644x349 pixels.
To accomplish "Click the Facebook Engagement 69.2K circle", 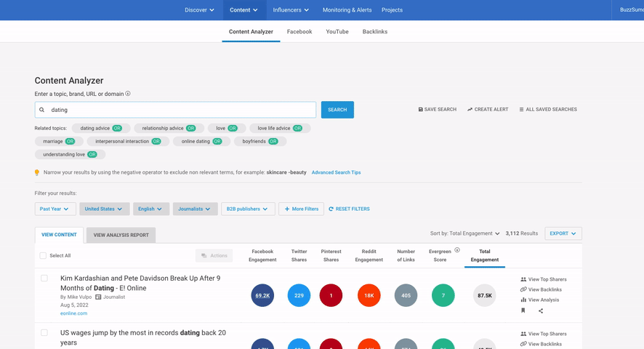I will pyautogui.click(x=262, y=295).
